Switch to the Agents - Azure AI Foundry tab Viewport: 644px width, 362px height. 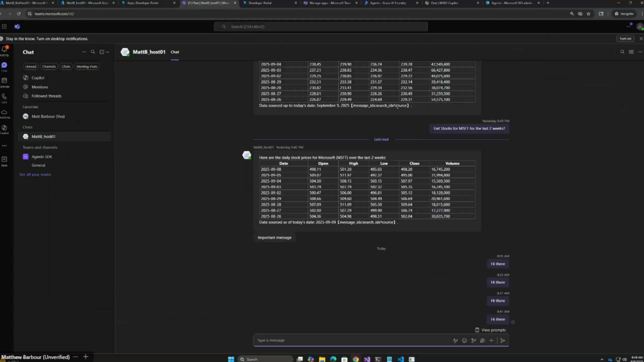391,3
